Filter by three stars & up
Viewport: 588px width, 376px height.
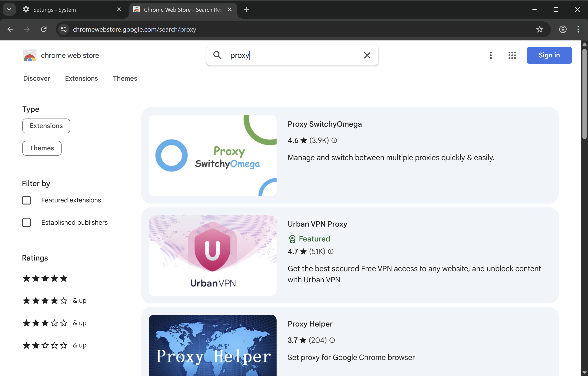point(54,323)
